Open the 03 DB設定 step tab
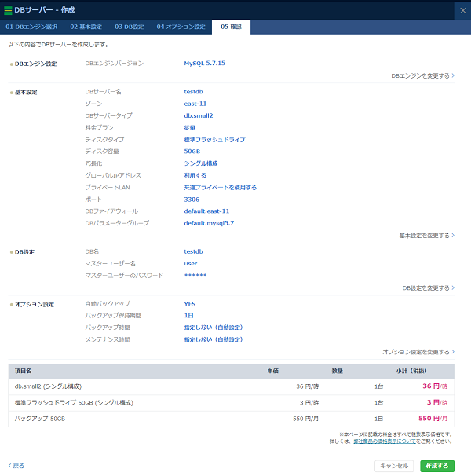The height and width of the screenshot is (476, 471). (129, 27)
